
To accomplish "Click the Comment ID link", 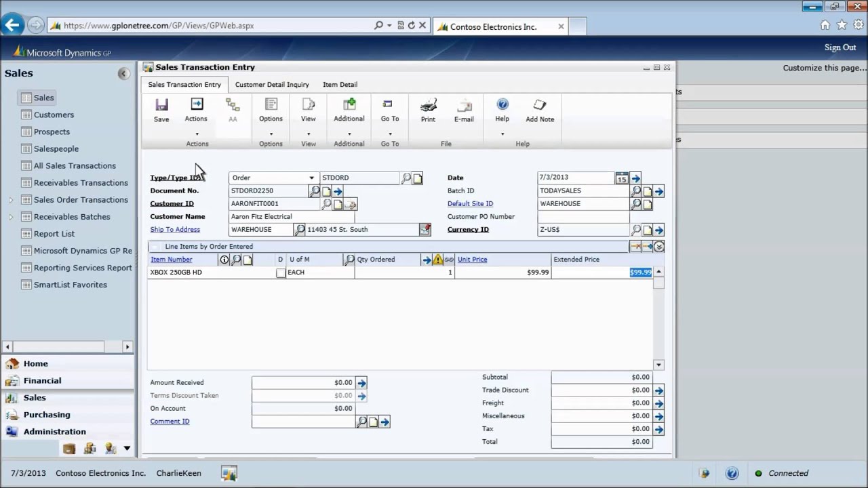I will pyautogui.click(x=170, y=422).
